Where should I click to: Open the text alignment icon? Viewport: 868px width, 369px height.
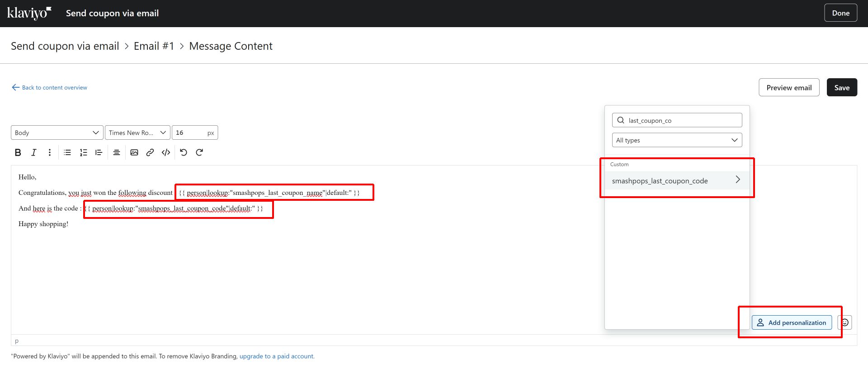point(117,152)
